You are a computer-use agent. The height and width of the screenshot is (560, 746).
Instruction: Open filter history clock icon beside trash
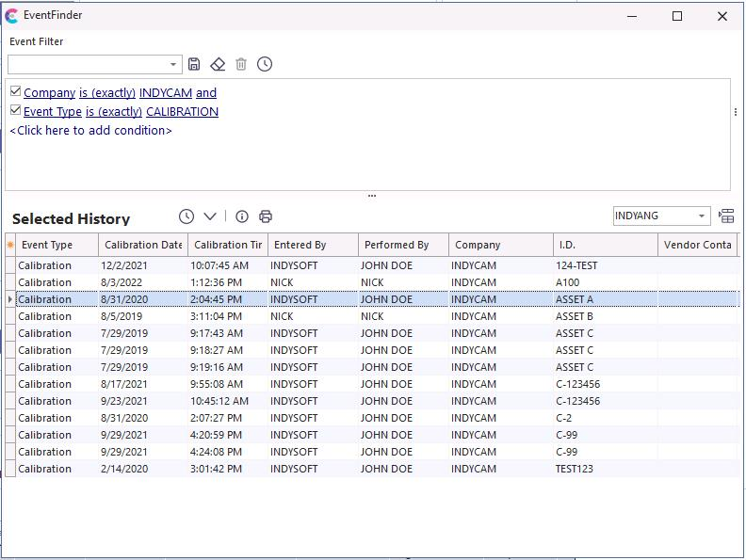265,64
